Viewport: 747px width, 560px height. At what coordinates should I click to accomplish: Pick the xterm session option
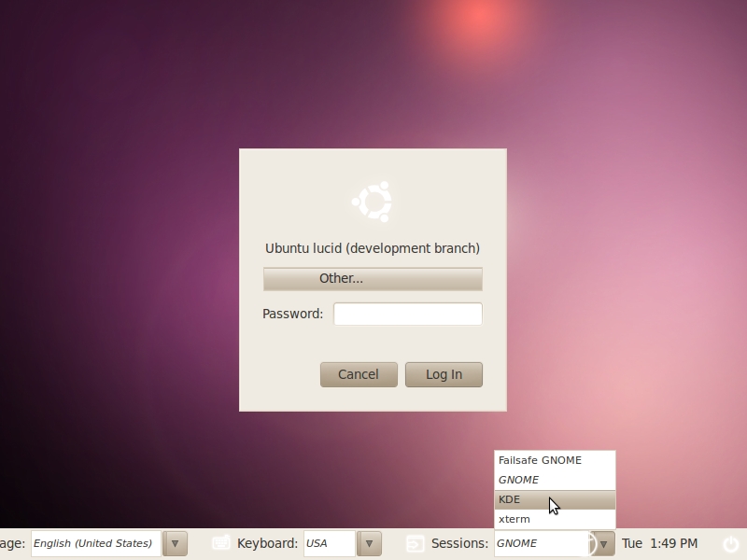pyautogui.click(x=555, y=519)
